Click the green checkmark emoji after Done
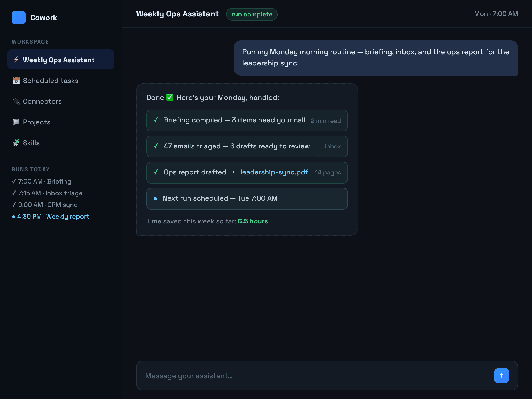This screenshot has height=399, width=532. [x=169, y=97]
